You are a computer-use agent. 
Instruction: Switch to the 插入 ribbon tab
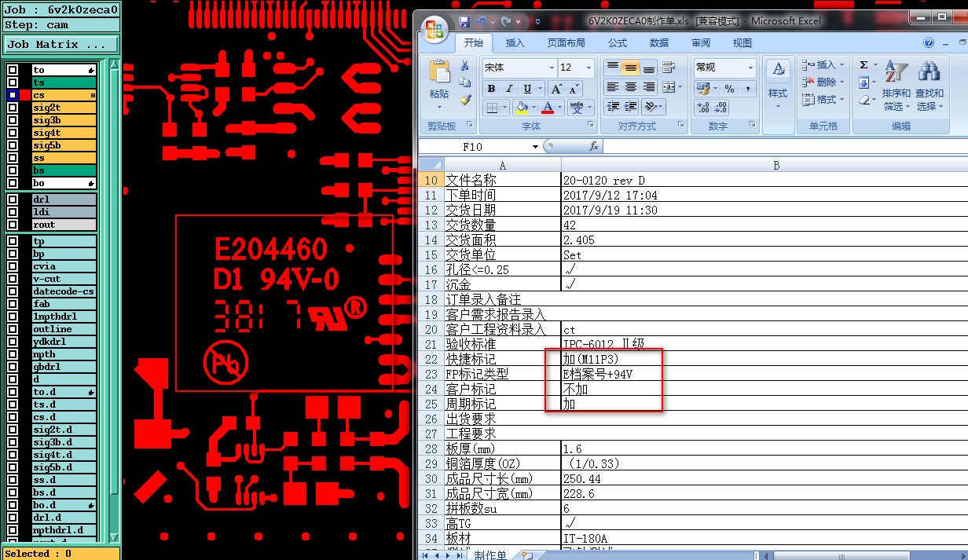click(x=515, y=43)
